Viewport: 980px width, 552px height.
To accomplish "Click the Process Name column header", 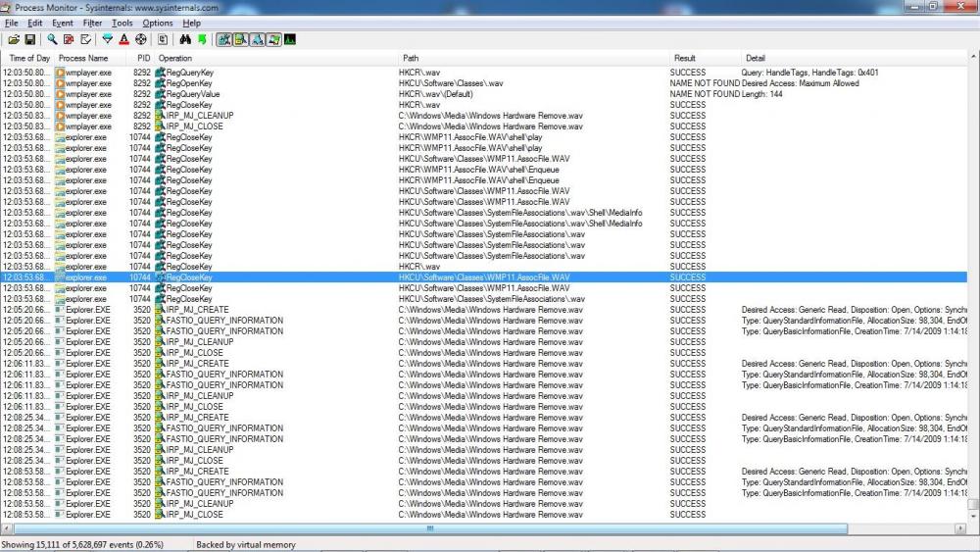I will click(83, 59).
